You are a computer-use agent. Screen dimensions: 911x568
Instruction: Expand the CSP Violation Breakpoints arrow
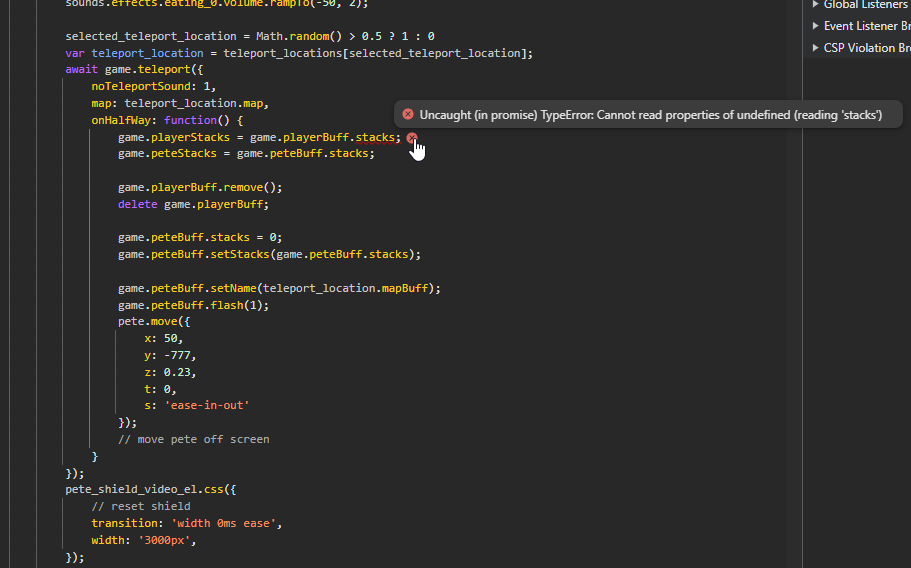(x=815, y=48)
